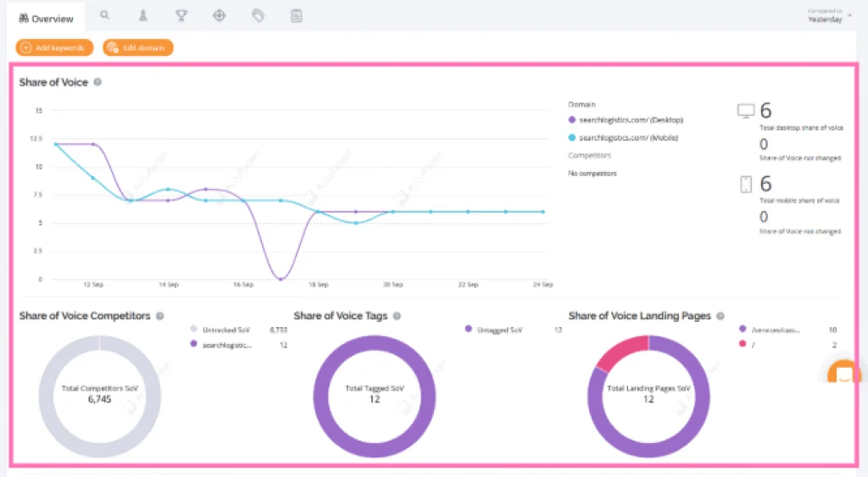Click the Untagged SoV purple legend dot
Screen dimensions: 868x477
(x=469, y=330)
